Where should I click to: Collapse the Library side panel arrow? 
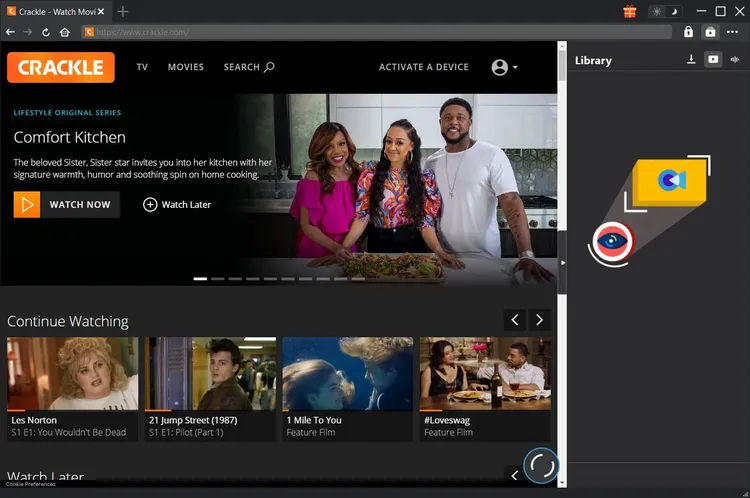(562, 262)
